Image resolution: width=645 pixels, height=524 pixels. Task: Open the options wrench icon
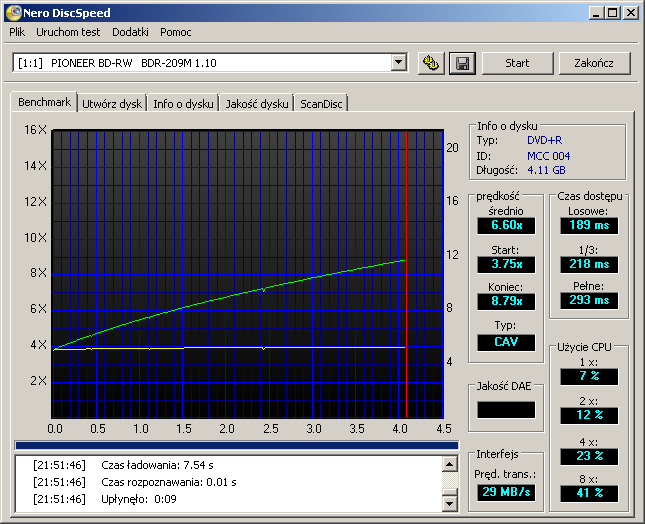pos(431,63)
